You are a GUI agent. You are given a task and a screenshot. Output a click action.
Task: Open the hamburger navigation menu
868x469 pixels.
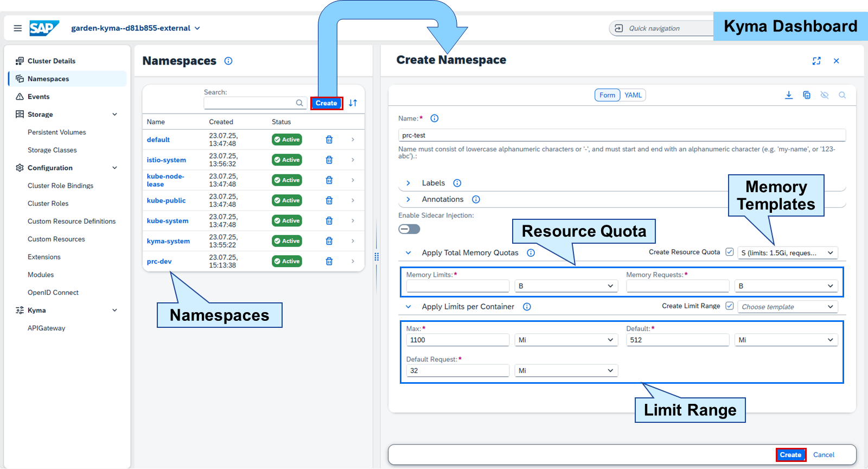tap(18, 28)
